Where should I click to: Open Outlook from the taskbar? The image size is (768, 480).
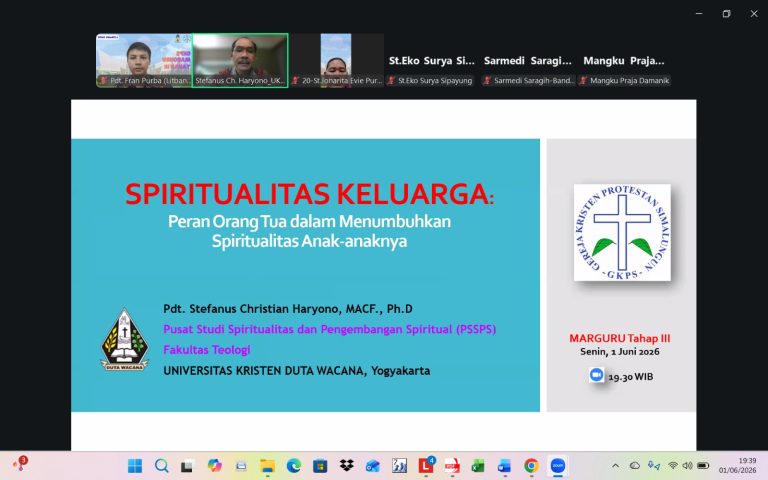tap(373, 466)
